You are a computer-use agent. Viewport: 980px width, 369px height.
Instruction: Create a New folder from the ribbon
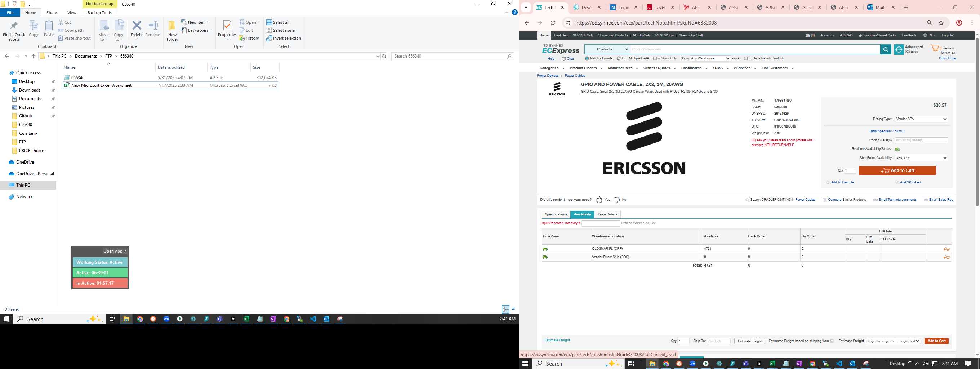click(172, 30)
